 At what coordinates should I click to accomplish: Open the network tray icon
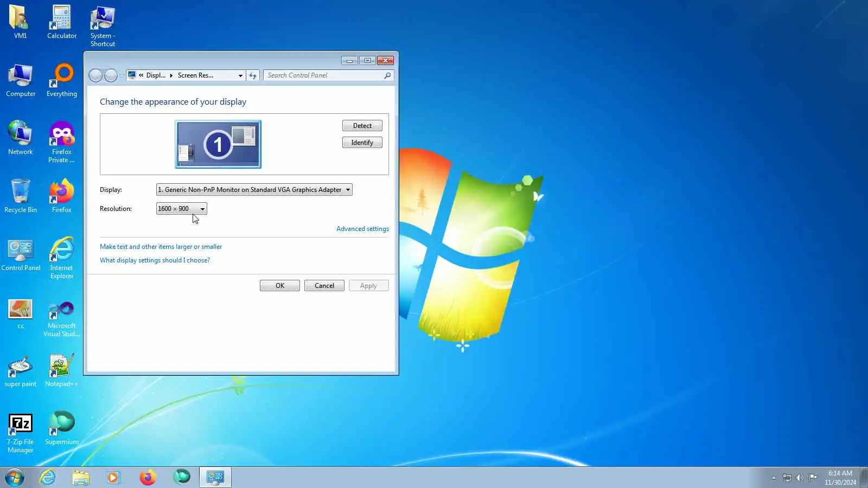tap(787, 478)
